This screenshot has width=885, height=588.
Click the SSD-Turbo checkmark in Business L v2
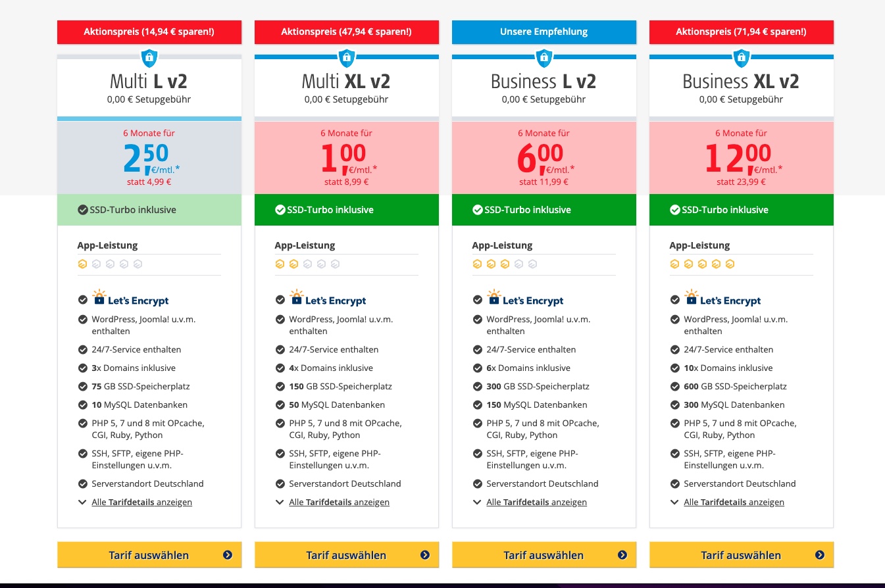pos(478,210)
